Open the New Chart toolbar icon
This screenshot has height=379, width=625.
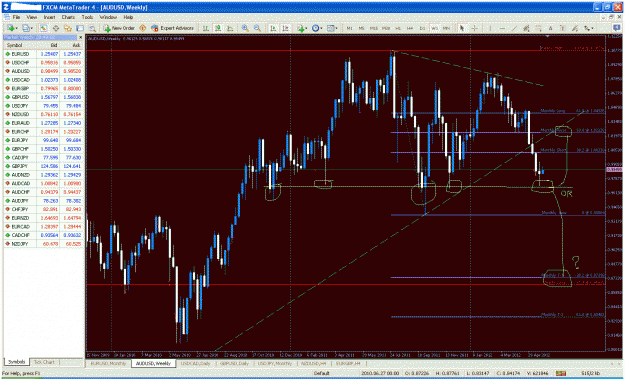(12, 28)
